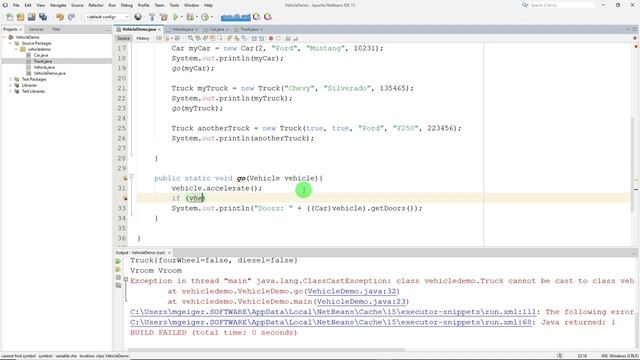This screenshot has height=360, width=640.
Task: Switch to the Services panel tab
Action: click(x=36, y=29)
